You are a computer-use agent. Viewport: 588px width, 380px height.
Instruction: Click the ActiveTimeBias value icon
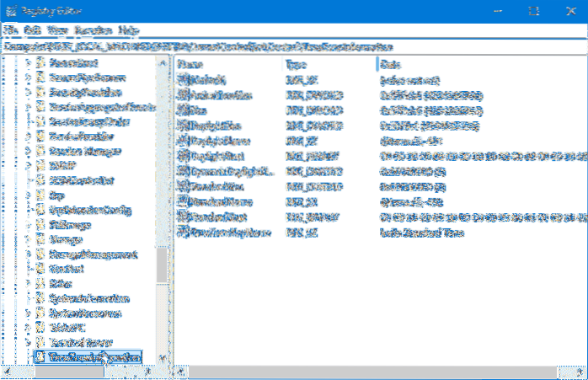tap(184, 94)
